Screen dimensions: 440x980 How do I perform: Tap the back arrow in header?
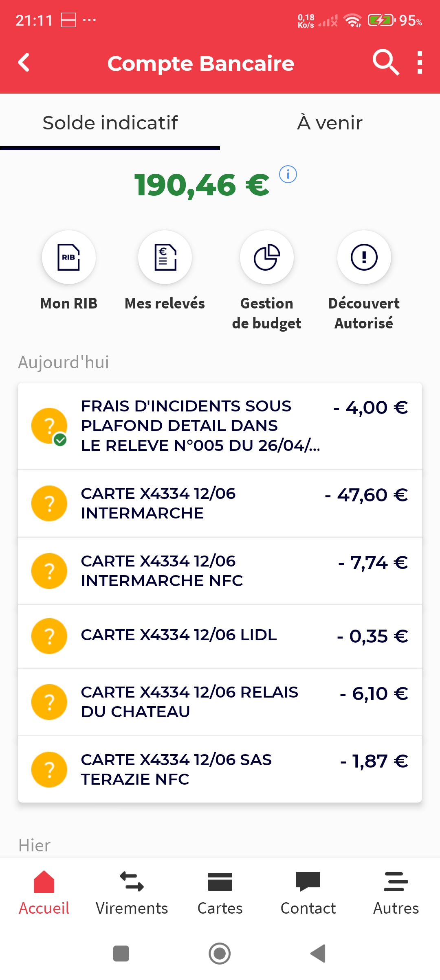coord(24,63)
